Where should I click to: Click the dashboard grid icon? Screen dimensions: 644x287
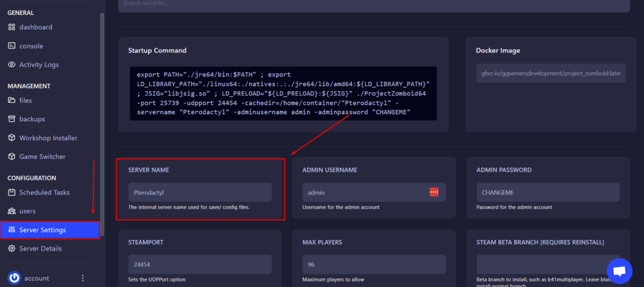[x=12, y=27]
